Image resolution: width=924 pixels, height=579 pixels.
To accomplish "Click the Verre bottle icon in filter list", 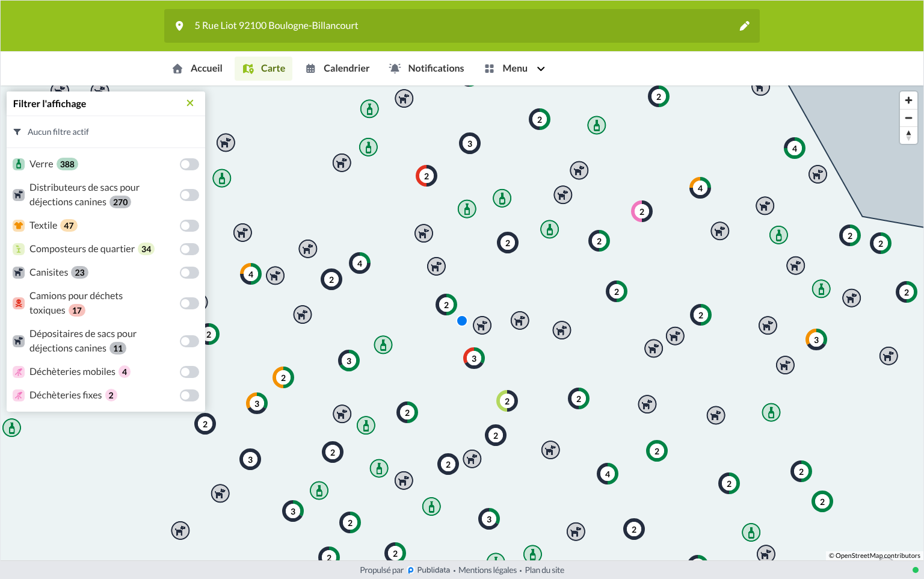I will coord(19,164).
